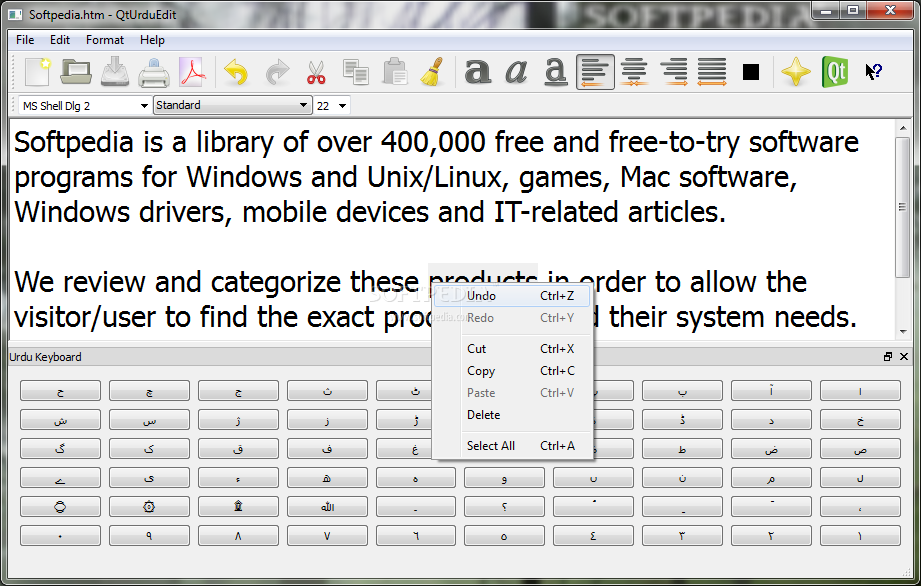This screenshot has height=586, width=921.
Task: Cut the selection with the scissors icon
Action: coord(316,72)
